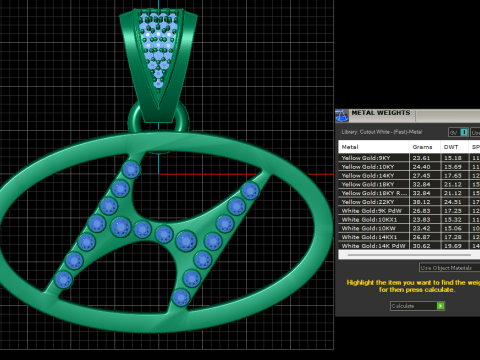480x360 pixels.
Task: Click the 15.69 DWT value
Action: (453, 167)
